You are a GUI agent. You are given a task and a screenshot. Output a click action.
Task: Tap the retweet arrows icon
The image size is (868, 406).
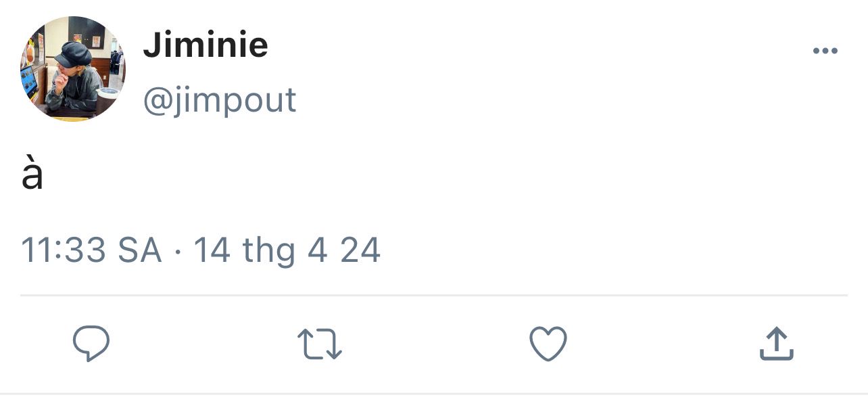pos(320,344)
